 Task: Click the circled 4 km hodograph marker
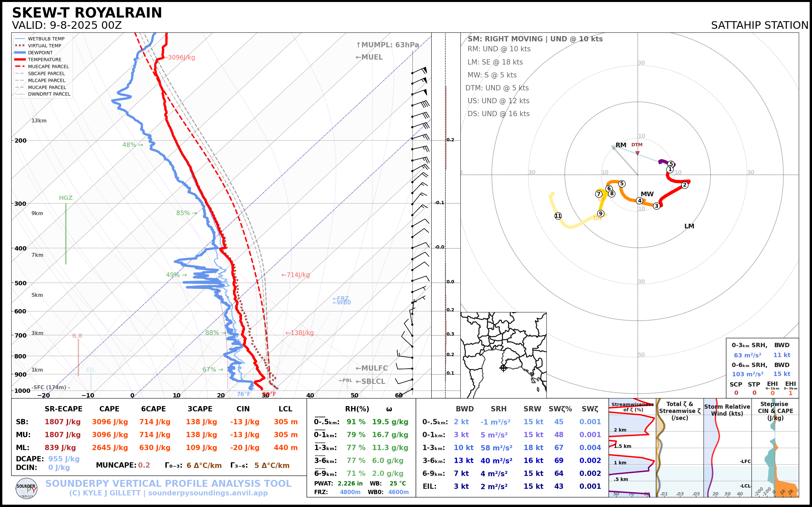(x=639, y=201)
